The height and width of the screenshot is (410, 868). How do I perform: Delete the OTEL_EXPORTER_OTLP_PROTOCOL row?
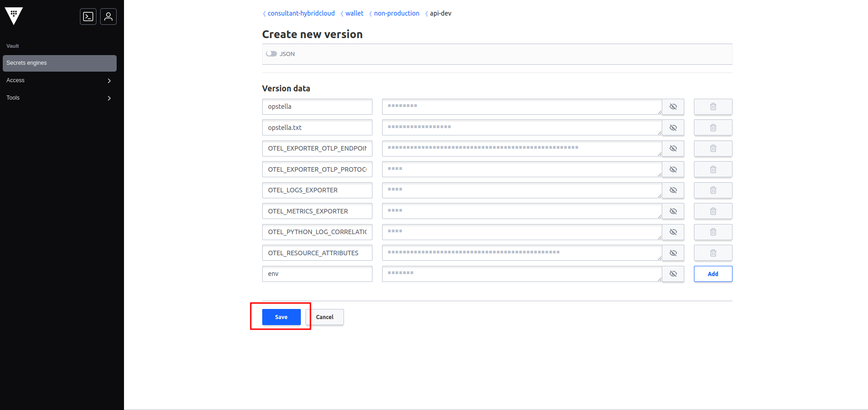point(713,169)
